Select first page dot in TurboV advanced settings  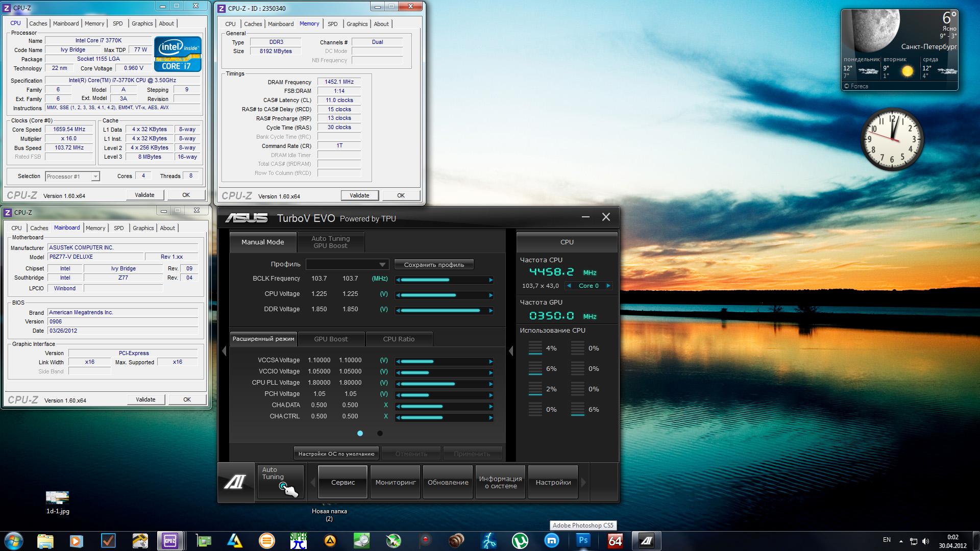360,433
